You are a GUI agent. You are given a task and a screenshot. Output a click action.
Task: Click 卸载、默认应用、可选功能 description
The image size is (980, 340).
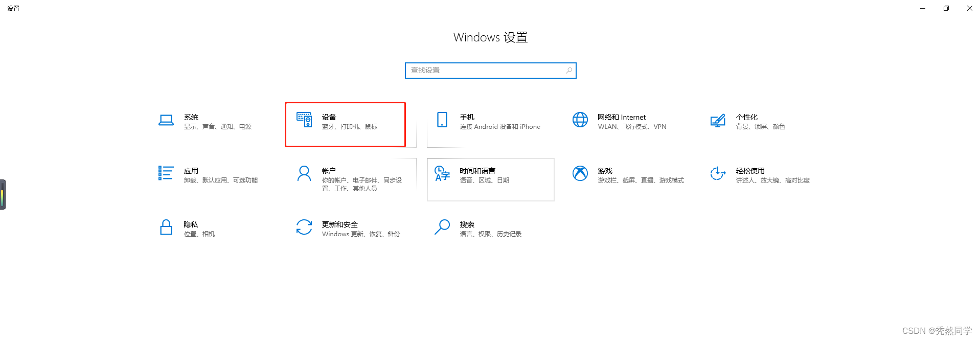tap(221, 180)
